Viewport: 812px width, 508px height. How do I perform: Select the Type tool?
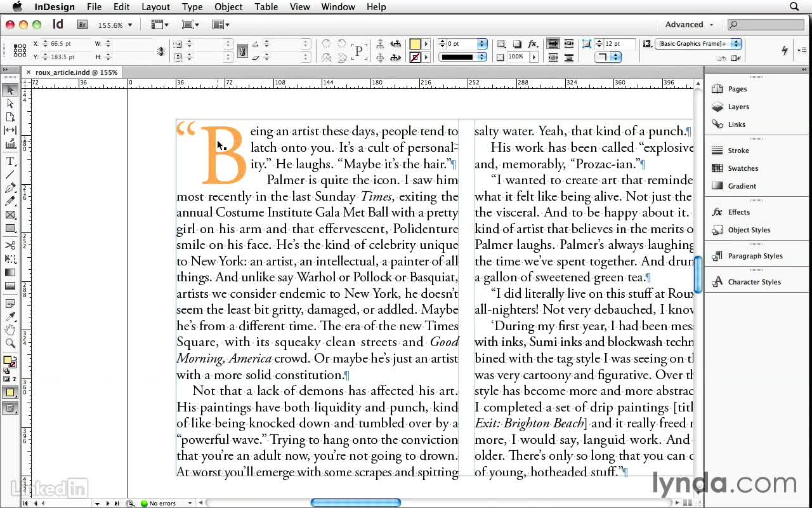point(10,161)
